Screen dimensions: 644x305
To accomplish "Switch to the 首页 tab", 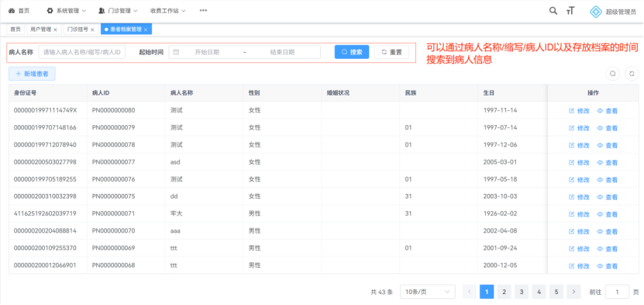I will (15, 29).
